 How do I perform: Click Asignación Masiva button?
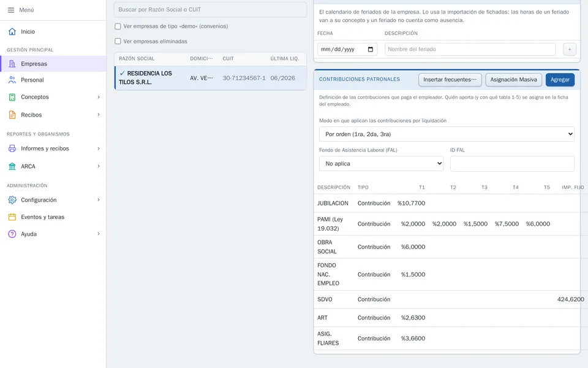click(513, 80)
